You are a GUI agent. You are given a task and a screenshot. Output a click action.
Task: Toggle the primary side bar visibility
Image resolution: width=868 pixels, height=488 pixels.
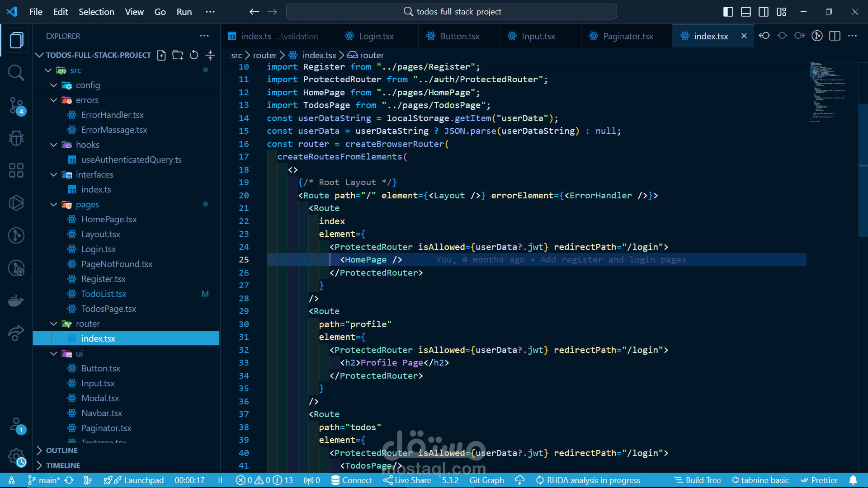(728, 12)
